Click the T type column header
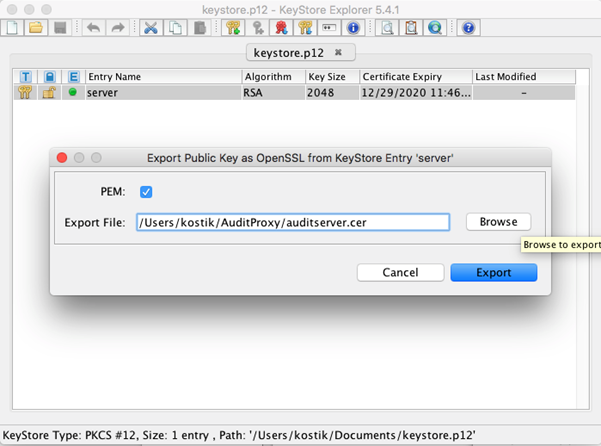 tap(26, 77)
